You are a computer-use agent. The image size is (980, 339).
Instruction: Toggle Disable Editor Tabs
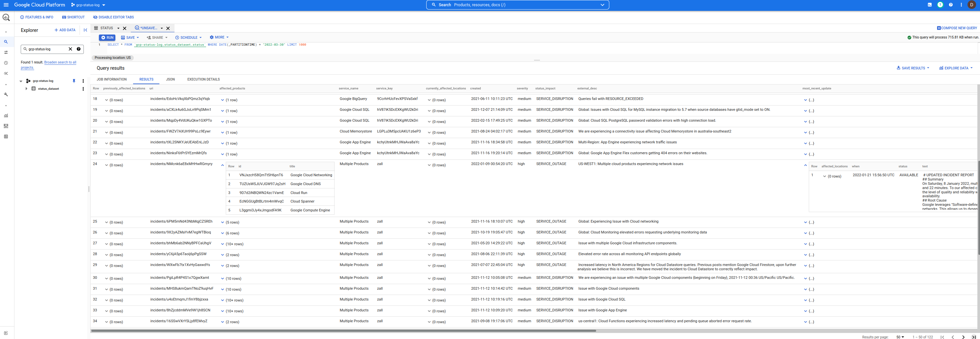click(x=113, y=17)
